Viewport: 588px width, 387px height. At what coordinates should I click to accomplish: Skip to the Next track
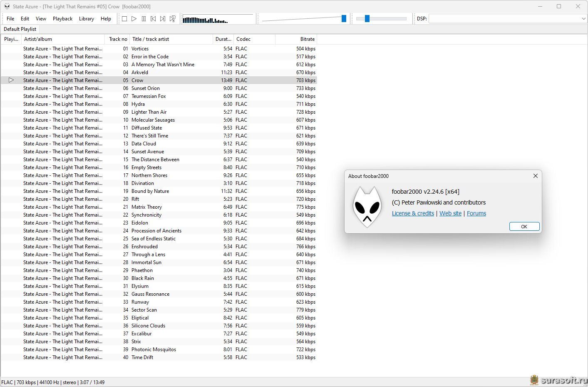[163, 19]
